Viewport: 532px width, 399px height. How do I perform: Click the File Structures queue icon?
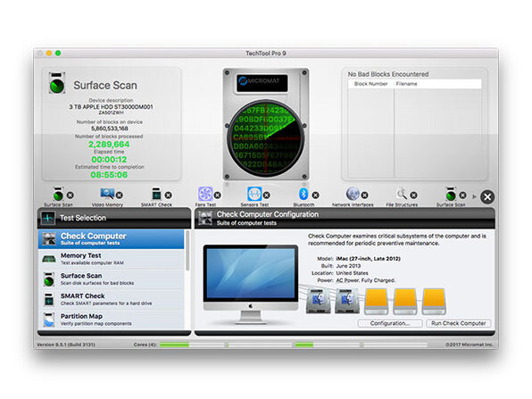pyautogui.click(x=402, y=194)
